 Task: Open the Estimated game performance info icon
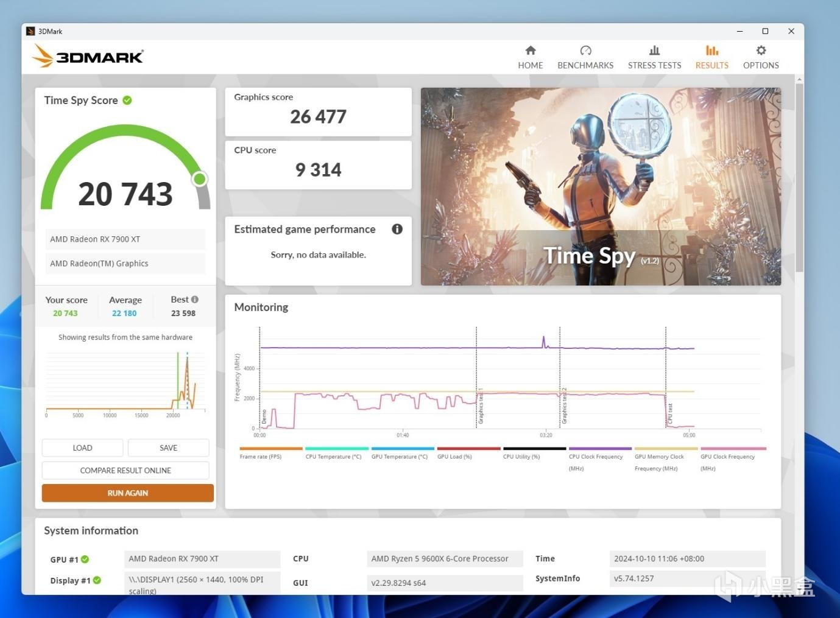point(397,229)
